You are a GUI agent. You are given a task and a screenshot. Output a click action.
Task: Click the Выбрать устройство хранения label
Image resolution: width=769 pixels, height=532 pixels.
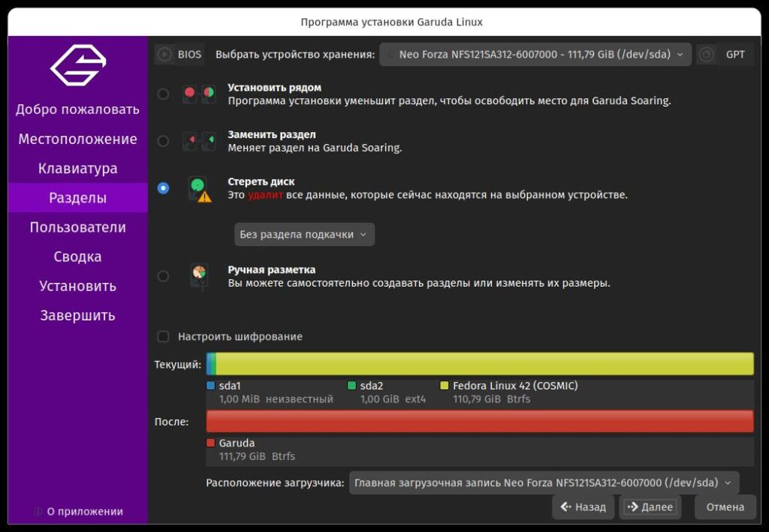[295, 54]
